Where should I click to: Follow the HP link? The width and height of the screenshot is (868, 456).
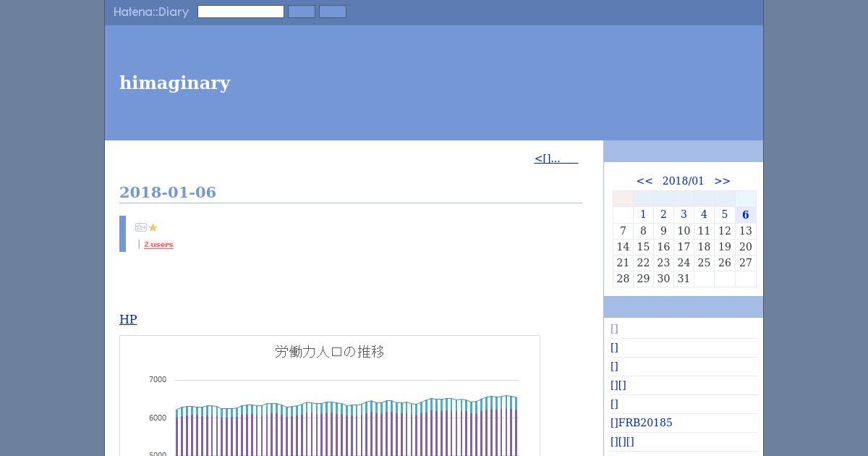pos(128,319)
